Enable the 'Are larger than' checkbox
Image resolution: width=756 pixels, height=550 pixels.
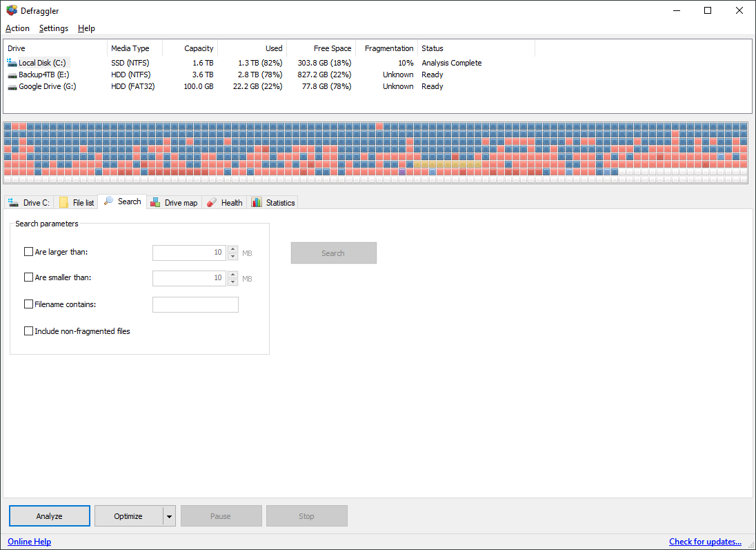[x=28, y=252]
